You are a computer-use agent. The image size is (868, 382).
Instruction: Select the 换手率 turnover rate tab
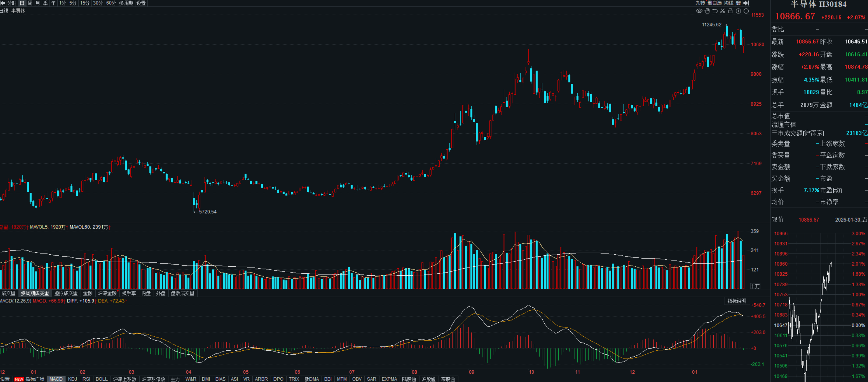click(129, 293)
